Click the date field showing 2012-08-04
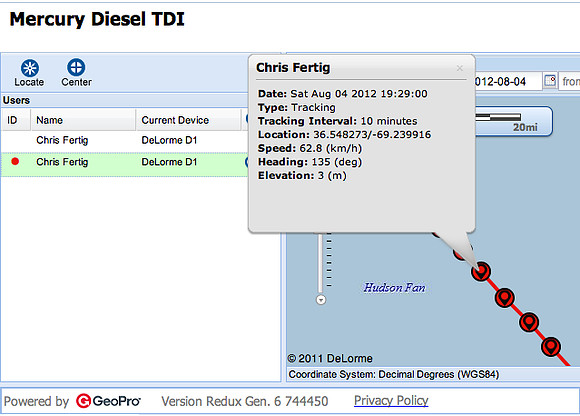 point(508,81)
